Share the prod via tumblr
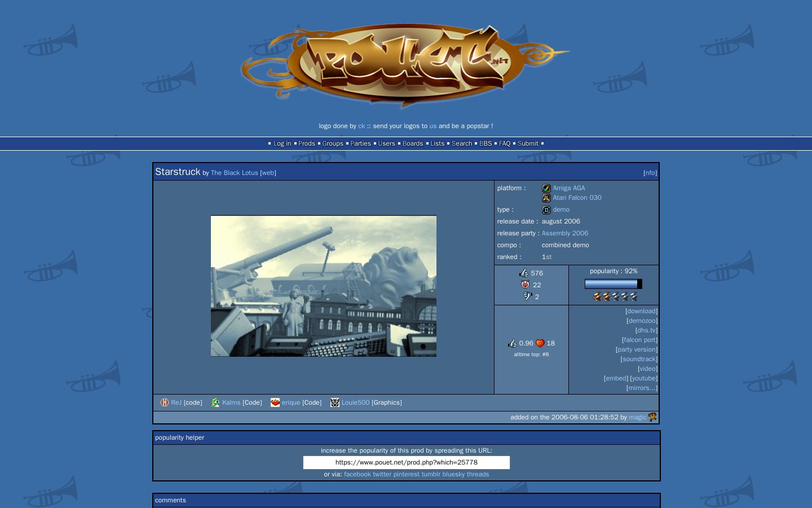 point(431,474)
